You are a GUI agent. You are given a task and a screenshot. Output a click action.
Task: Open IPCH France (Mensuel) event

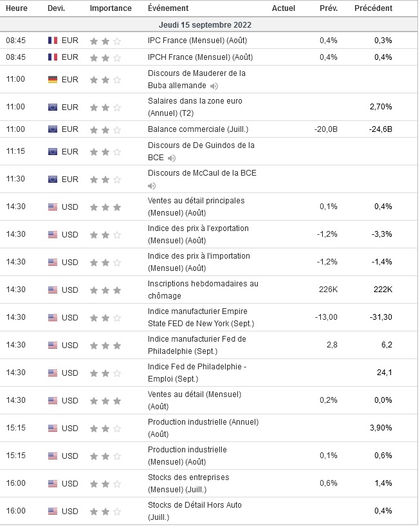[197, 57]
